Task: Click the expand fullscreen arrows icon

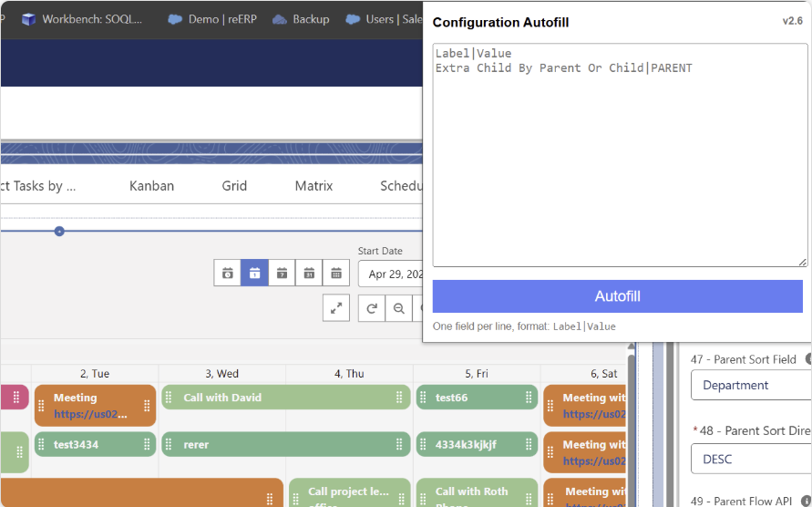Action: pos(336,308)
